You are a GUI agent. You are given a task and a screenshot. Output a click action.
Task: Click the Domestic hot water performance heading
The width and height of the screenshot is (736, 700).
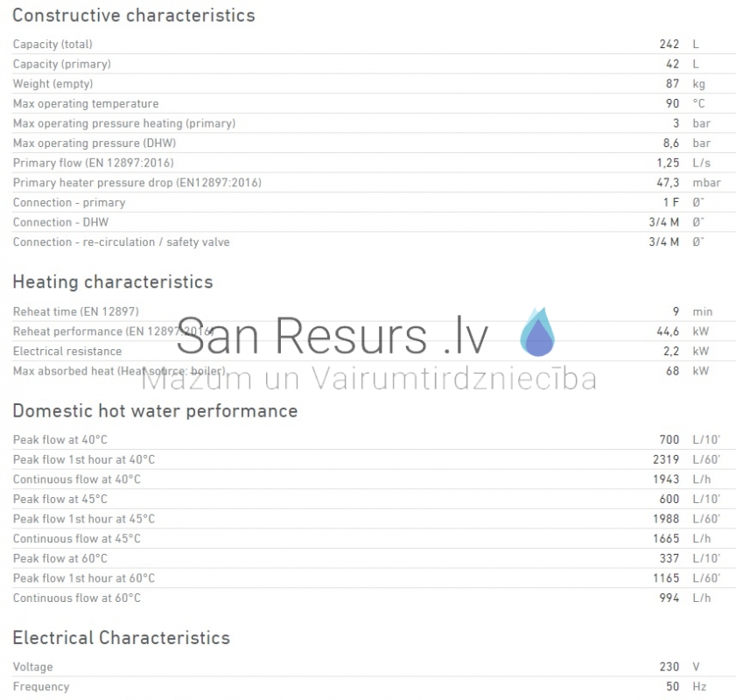[156, 411]
